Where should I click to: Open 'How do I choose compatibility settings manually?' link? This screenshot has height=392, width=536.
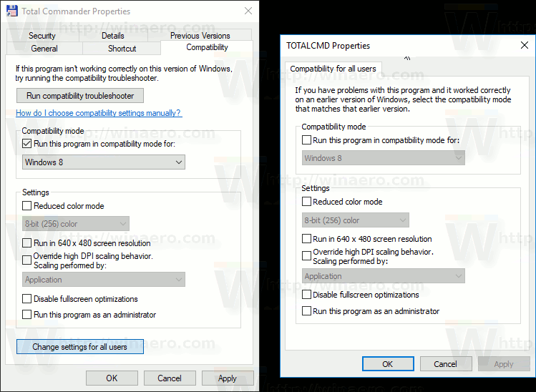(99, 113)
